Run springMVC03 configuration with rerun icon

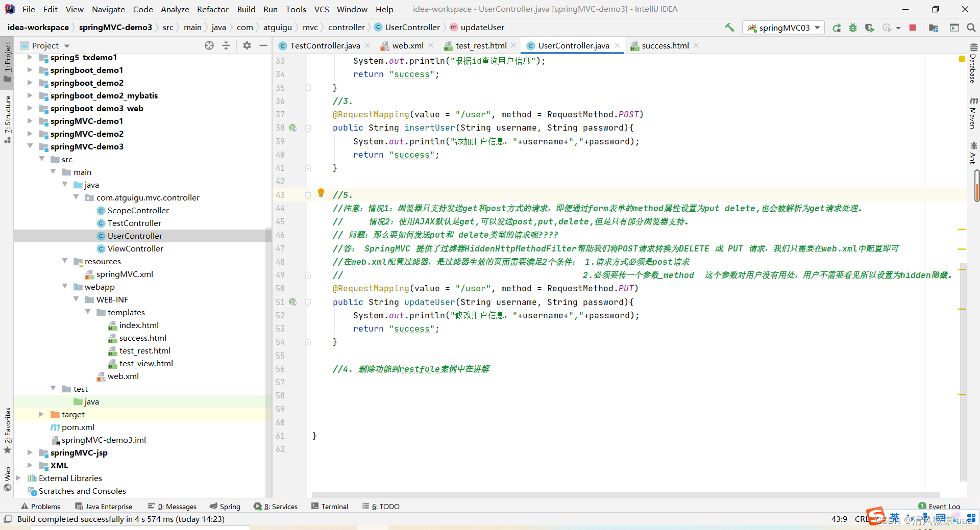coord(837,28)
